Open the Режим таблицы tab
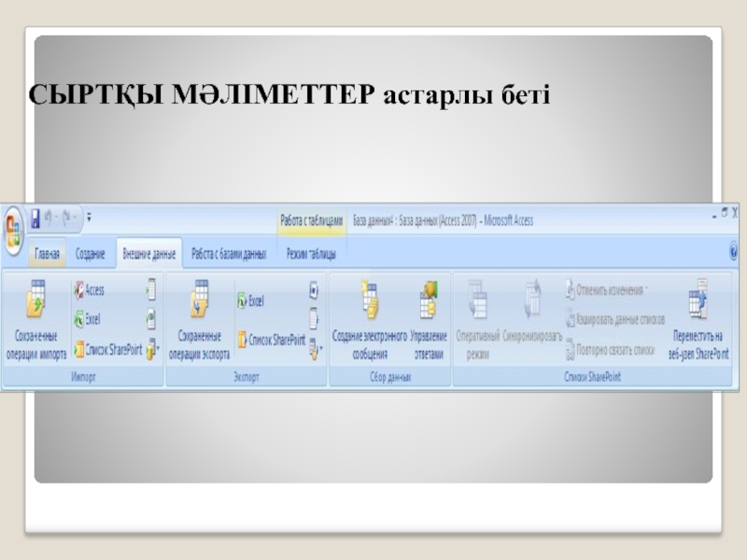The image size is (747, 560). click(311, 254)
